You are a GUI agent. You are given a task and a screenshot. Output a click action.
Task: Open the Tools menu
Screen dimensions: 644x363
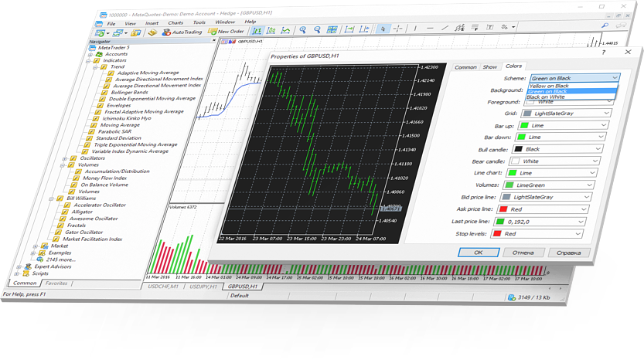click(x=199, y=22)
